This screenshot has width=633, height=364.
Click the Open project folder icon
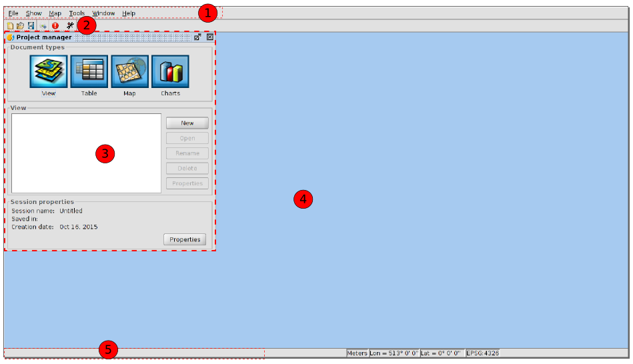click(20, 26)
